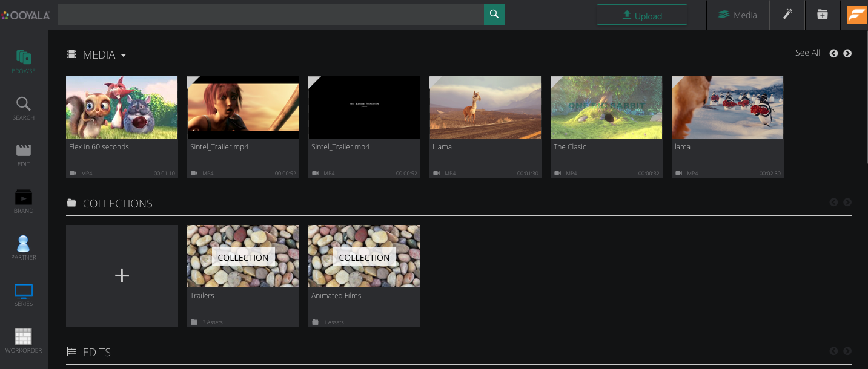Expand the Media type dropdown
The image size is (868, 369).
pyautogui.click(x=124, y=55)
